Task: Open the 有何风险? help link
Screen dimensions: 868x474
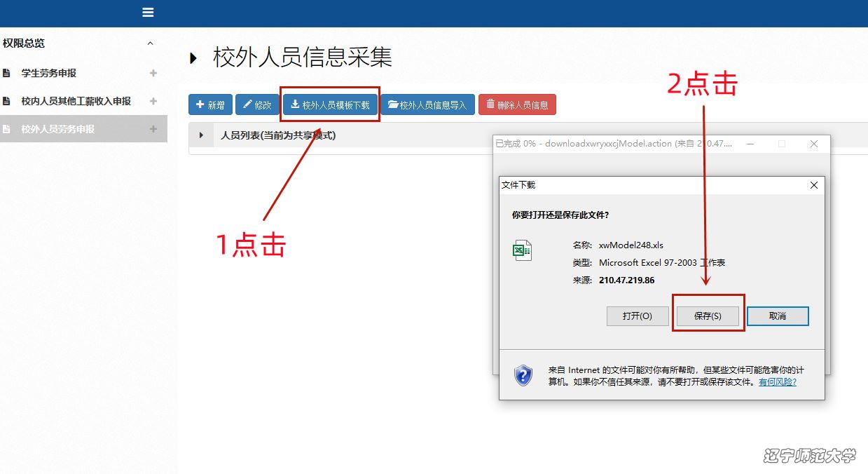Action: click(x=778, y=382)
